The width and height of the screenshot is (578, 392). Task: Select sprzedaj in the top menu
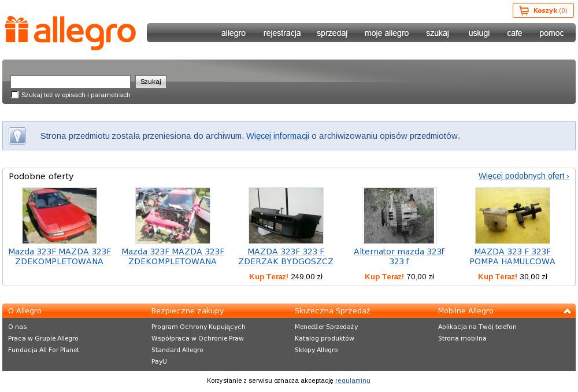(x=332, y=33)
